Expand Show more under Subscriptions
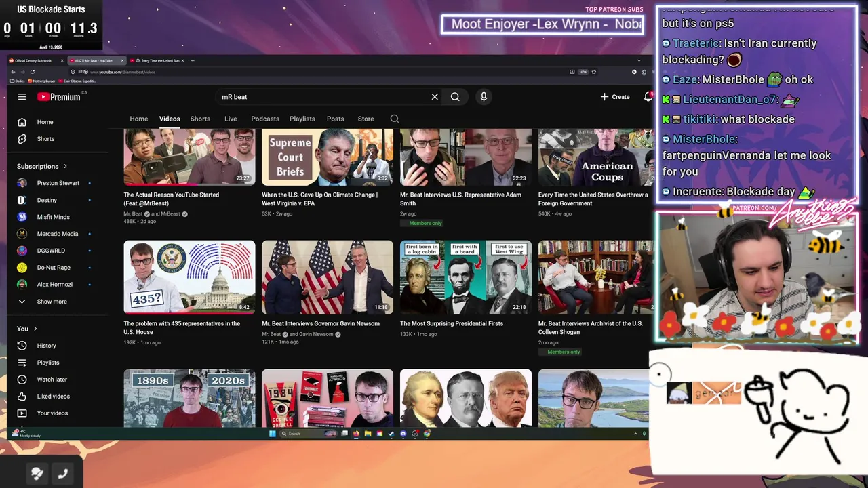 click(52, 302)
